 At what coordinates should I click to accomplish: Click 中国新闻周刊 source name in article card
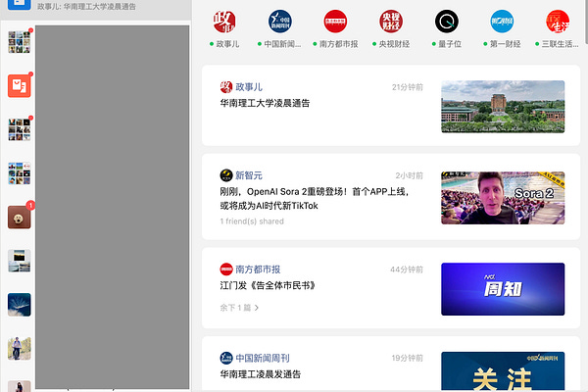(262, 358)
